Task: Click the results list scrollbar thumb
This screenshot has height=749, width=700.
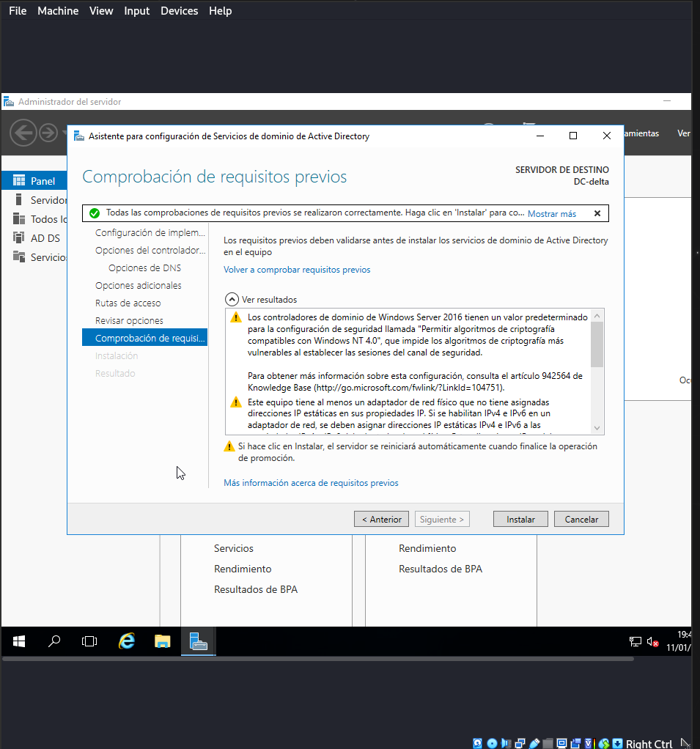Action: tap(597, 344)
